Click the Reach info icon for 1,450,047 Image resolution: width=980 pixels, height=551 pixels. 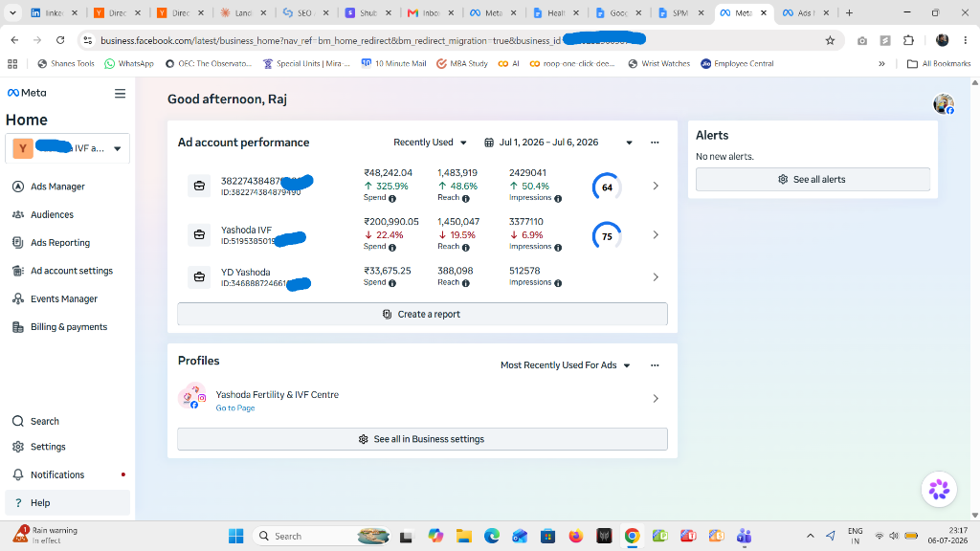pos(466,248)
